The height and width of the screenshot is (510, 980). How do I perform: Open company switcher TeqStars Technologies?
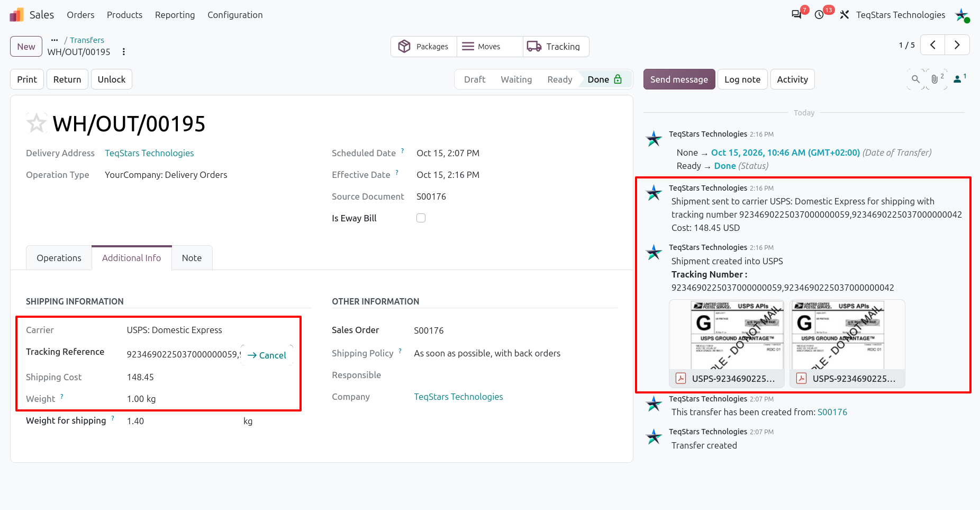coord(901,15)
